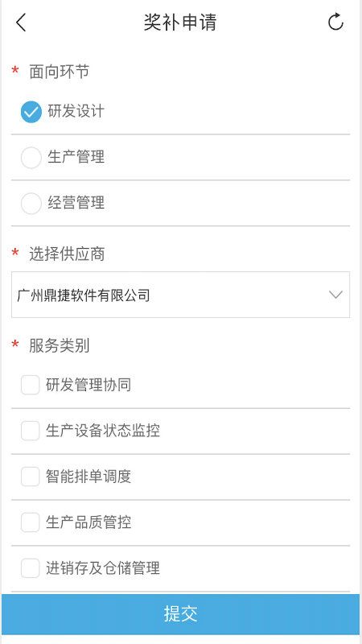Image resolution: width=362 pixels, height=644 pixels.
Task: Open the 选择供应商 dropdown list
Action: [180, 295]
